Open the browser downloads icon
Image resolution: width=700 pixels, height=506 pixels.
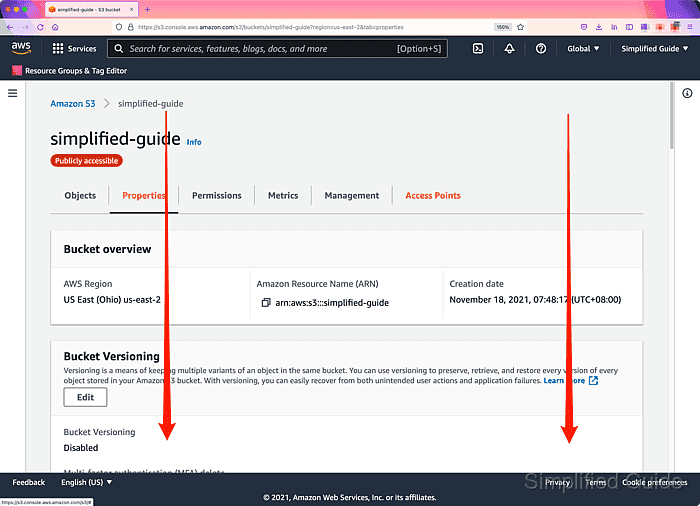click(599, 27)
